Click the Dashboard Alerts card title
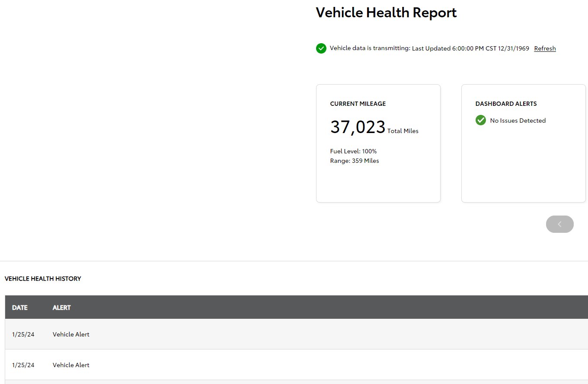The image size is (588, 384). (506, 104)
